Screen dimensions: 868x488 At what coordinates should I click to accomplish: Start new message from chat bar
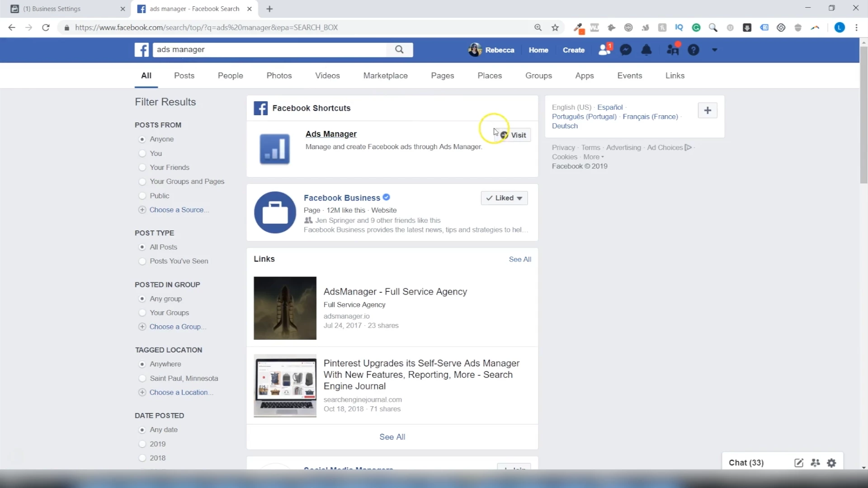799,463
